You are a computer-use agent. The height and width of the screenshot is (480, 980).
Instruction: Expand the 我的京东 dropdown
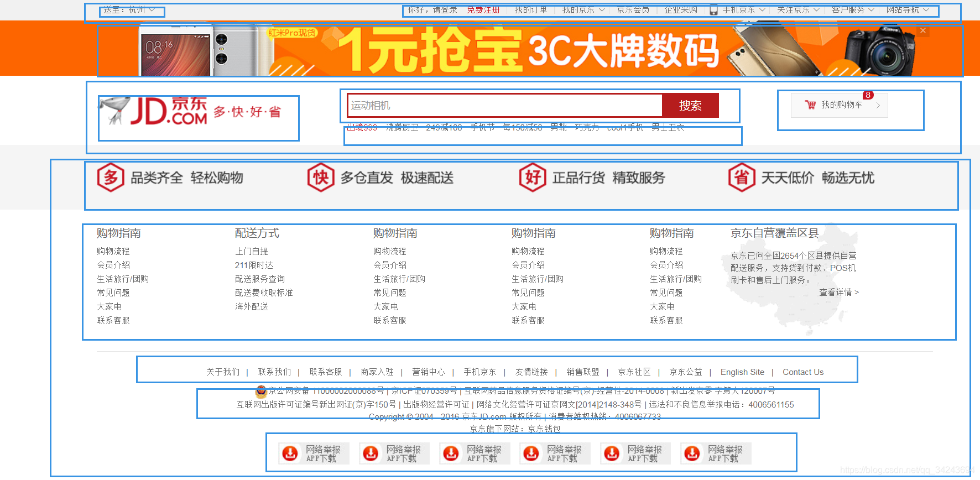tap(583, 10)
